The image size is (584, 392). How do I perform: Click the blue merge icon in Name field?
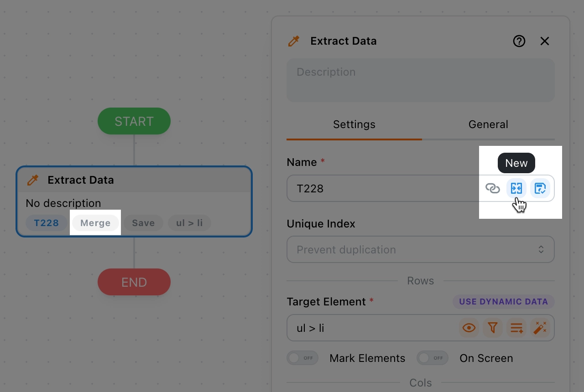516,188
